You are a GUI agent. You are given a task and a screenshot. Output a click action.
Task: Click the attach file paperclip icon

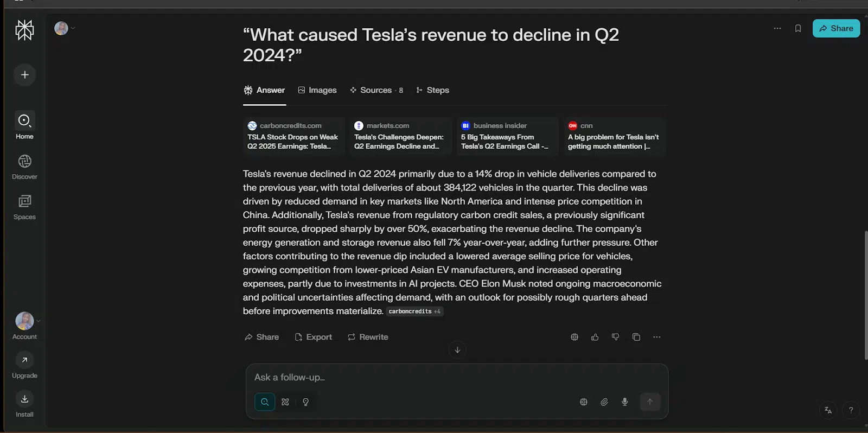604,402
